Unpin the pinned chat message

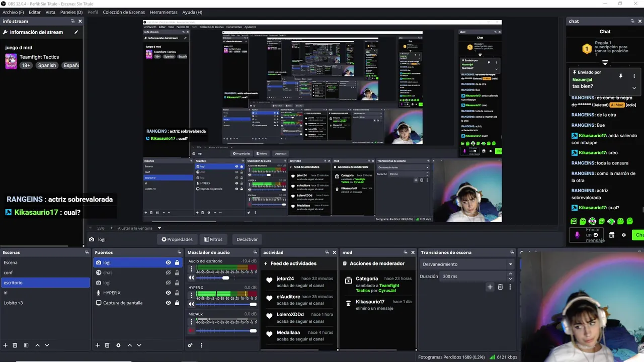click(620, 76)
